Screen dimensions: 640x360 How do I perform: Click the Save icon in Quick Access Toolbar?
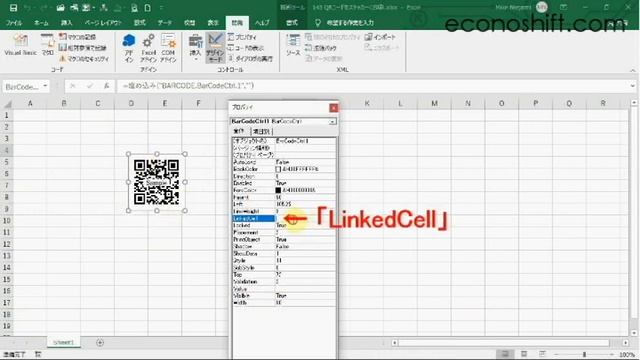click(x=13, y=8)
